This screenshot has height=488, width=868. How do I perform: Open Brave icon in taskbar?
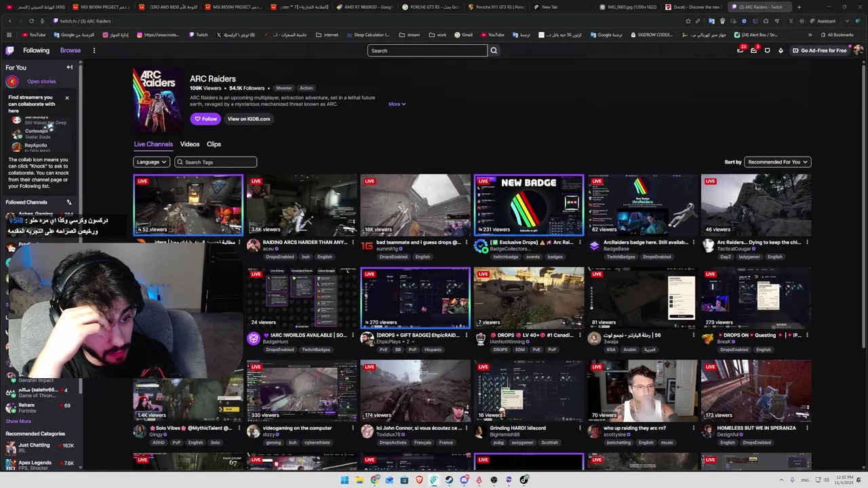(419, 480)
